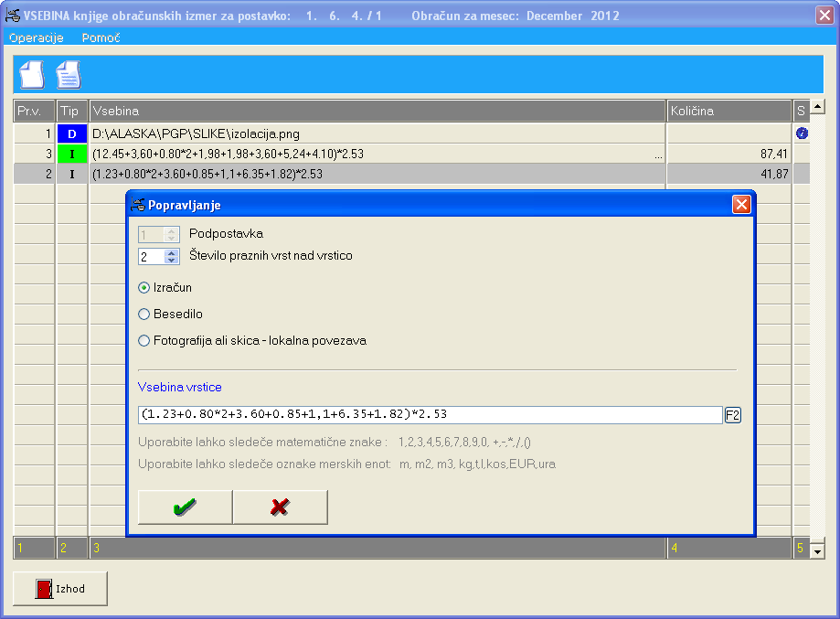Screen dimensions: 840x619
Task: Click the table scrollbar up arrow
Action: point(818,106)
